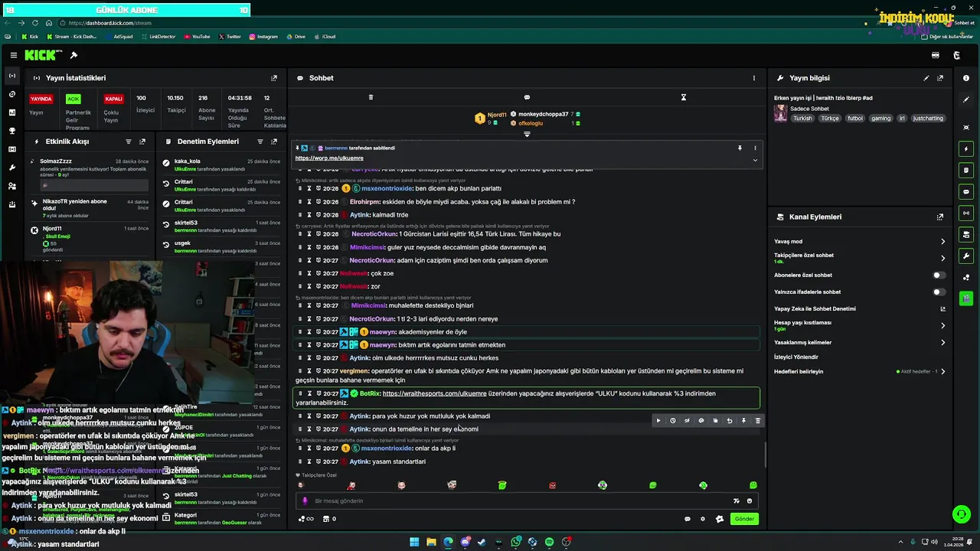
Task: Open the emoji picker in message box
Action: pos(750,501)
